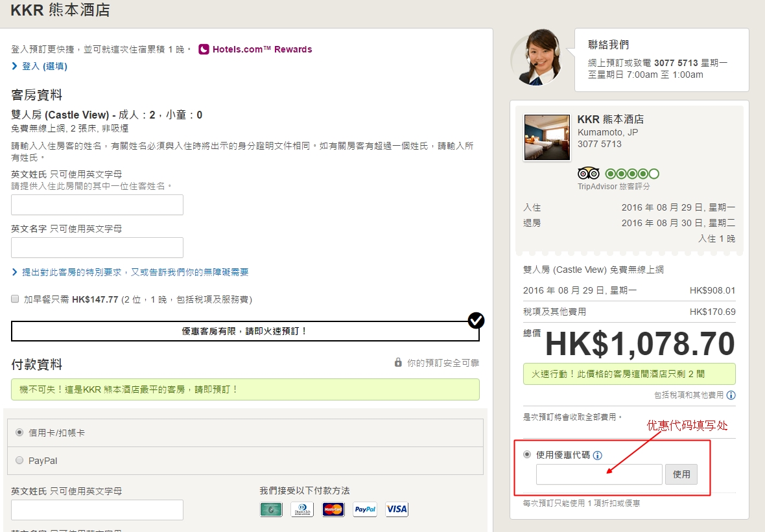Viewport: 765px width, 532px height.
Task: Click the 包括稅項和其他費用 text
Action: [689, 395]
